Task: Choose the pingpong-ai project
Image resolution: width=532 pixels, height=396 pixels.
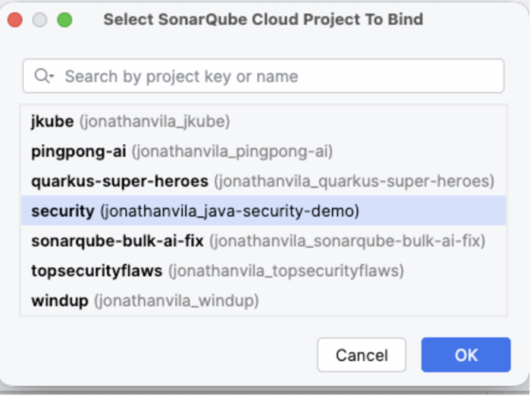Action: point(80,151)
